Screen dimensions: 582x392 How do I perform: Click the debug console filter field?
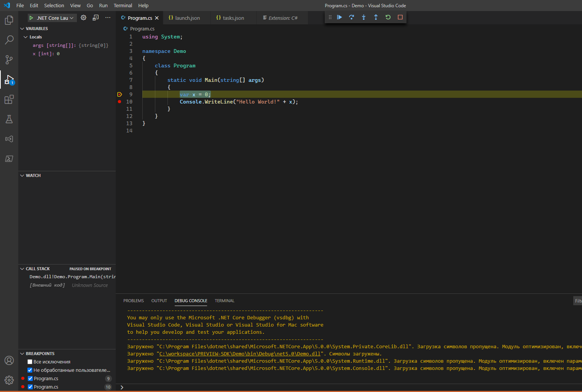(x=578, y=301)
